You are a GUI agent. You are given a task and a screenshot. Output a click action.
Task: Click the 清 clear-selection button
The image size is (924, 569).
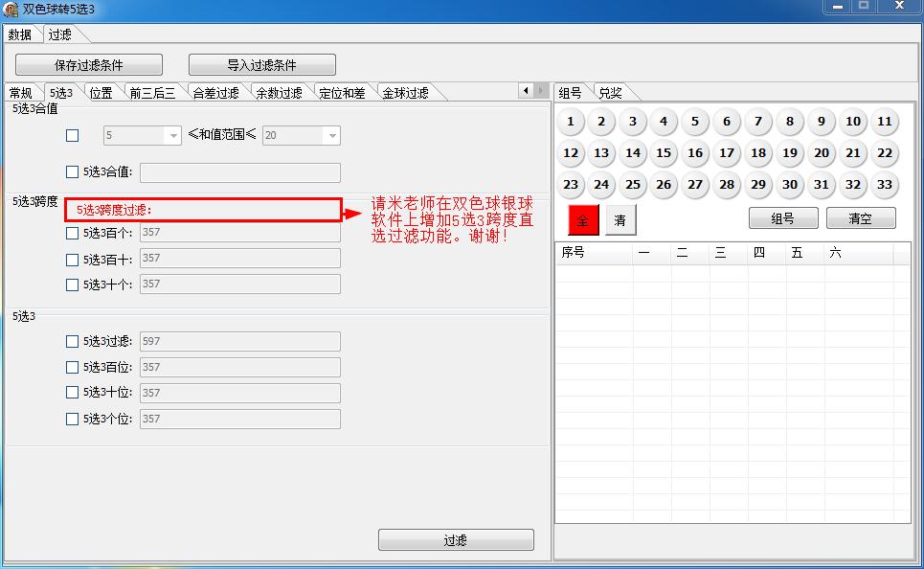click(620, 220)
